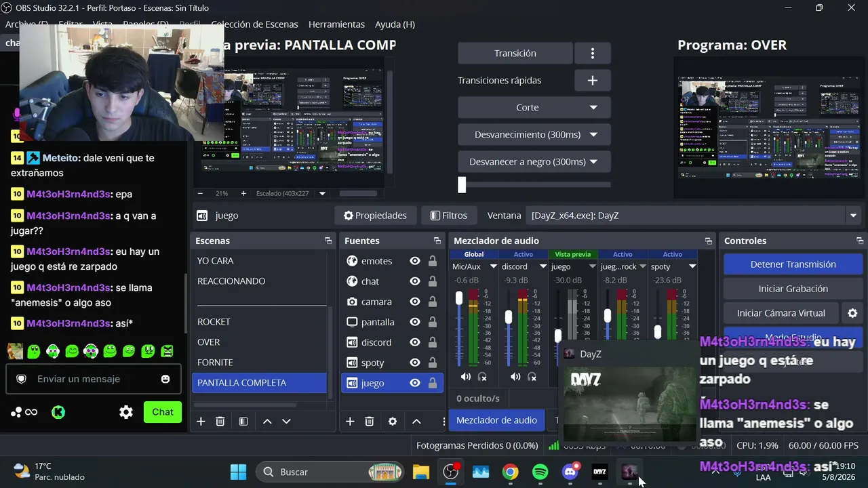Open the Ayuda (H) menu
The width and height of the screenshot is (868, 488).
click(x=395, y=24)
